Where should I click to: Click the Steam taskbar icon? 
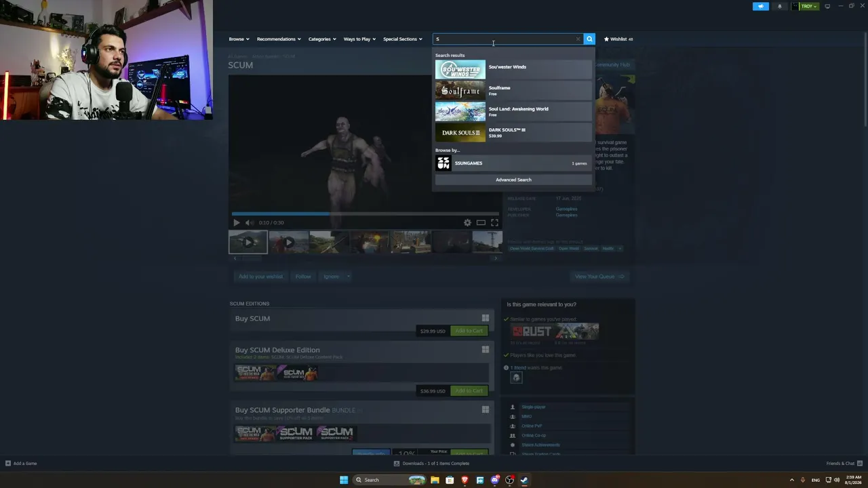(524, 480)
